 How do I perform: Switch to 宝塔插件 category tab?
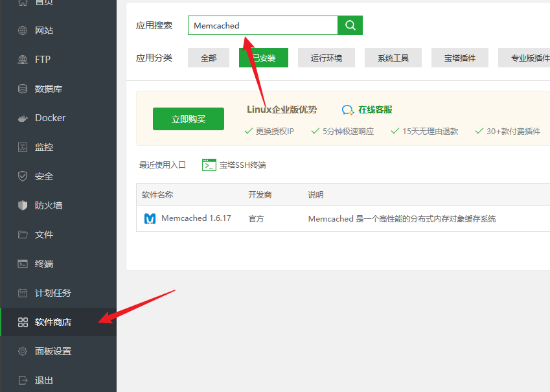459,58
